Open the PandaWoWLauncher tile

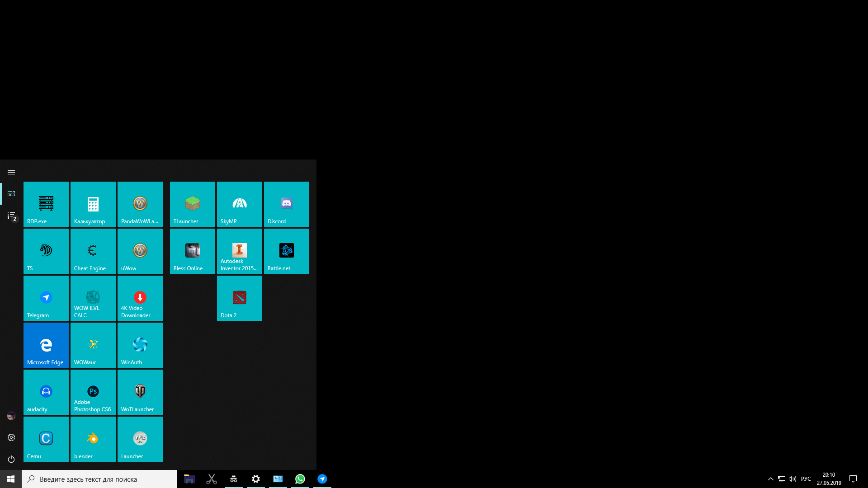tap(140, 204)
